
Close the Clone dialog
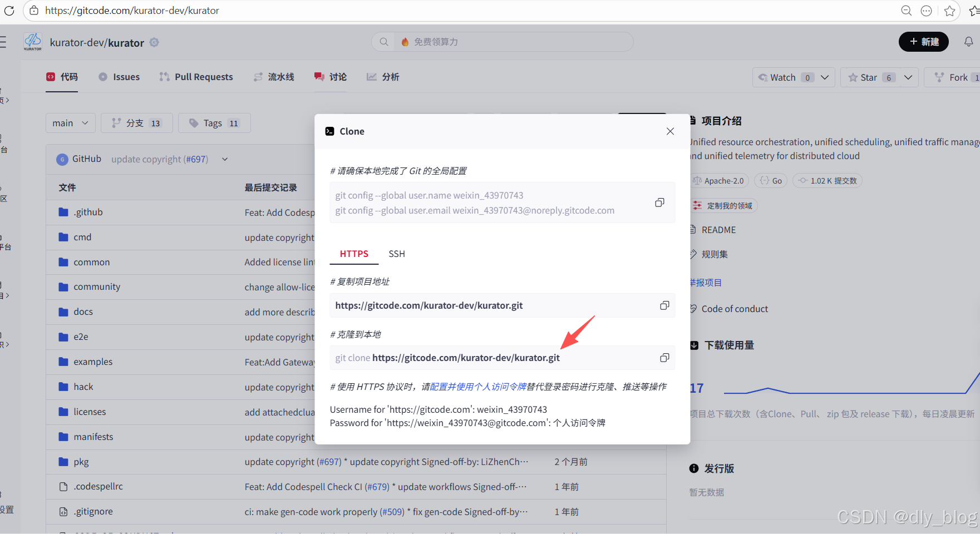[670, 131]
